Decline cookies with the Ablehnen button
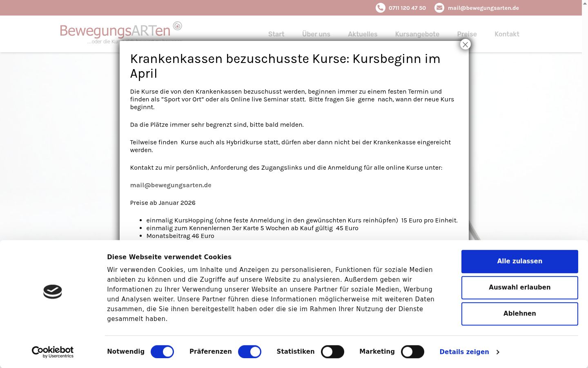The width and height of the screenshot is (588, 368). click(x=520, y=314)
